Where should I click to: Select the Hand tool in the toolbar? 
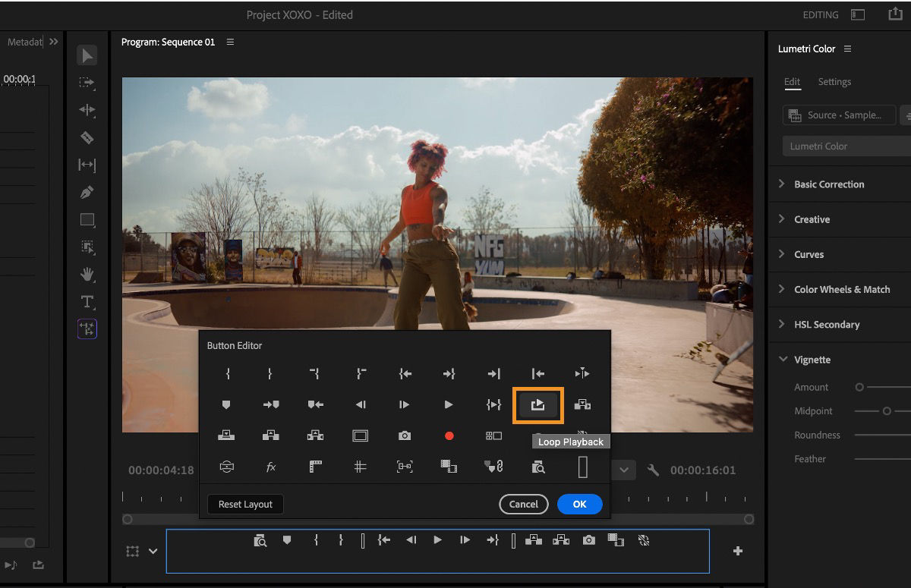pos(87,274)
